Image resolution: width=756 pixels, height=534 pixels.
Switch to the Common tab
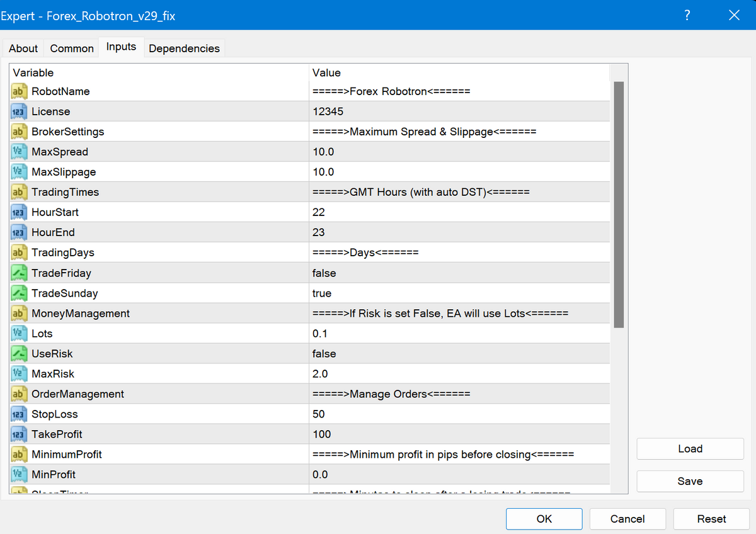[72, 48]
